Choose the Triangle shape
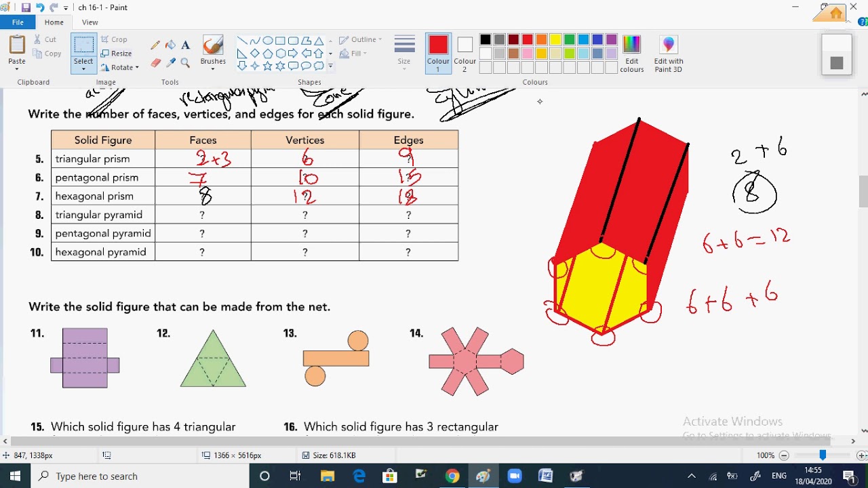 tap(319, 41)
